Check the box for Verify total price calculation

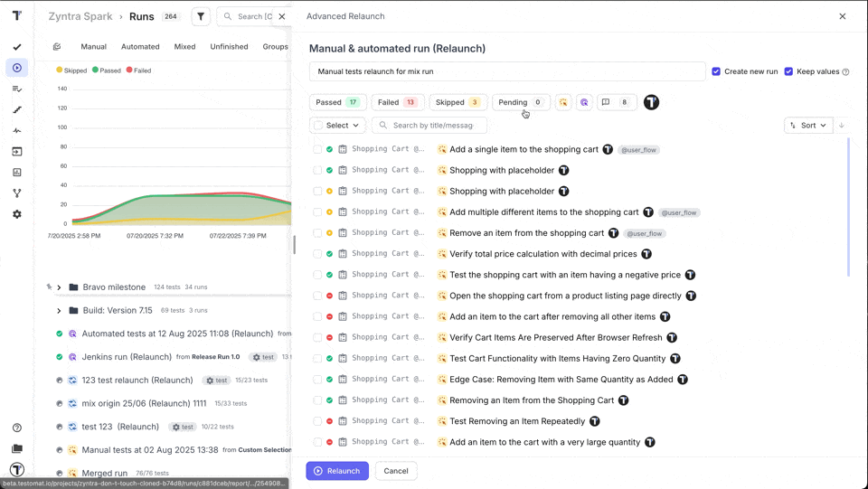tap(317, 254)
